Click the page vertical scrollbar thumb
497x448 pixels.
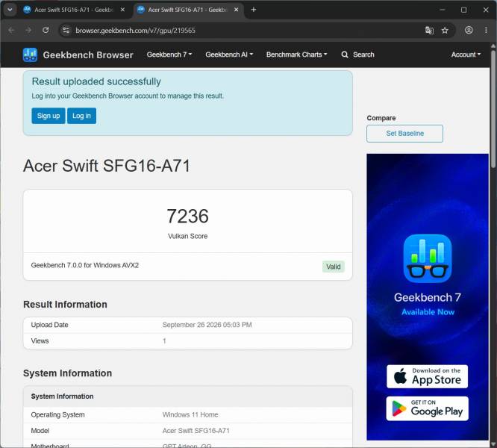click(x=493, y=108)
